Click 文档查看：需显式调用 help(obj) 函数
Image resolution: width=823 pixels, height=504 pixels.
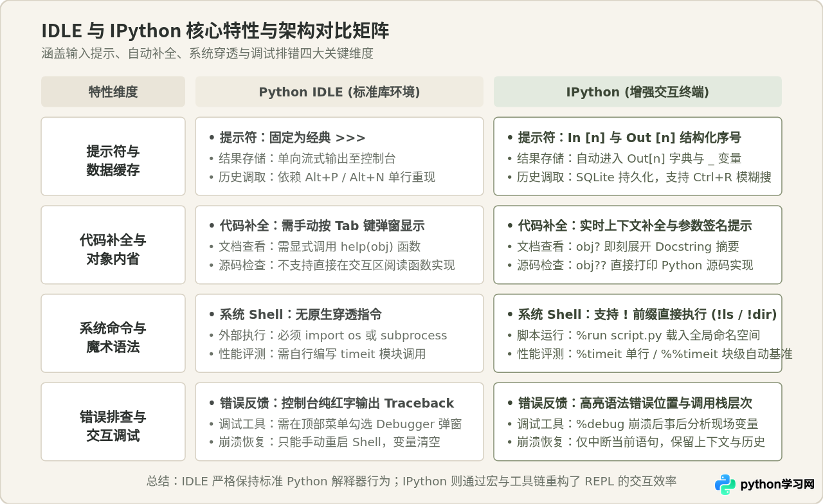click(315, 247)
